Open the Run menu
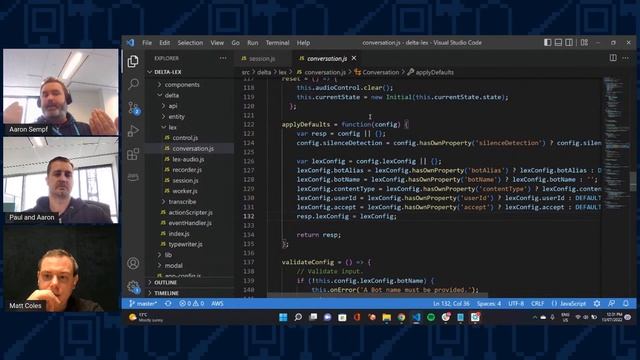The width and height of the screenshot is (640, 360). tap(253, 42)
